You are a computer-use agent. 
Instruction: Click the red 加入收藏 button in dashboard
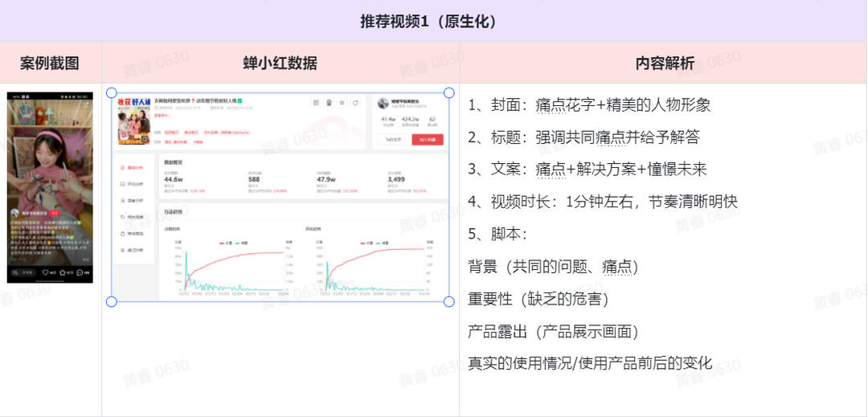[428, 139]
